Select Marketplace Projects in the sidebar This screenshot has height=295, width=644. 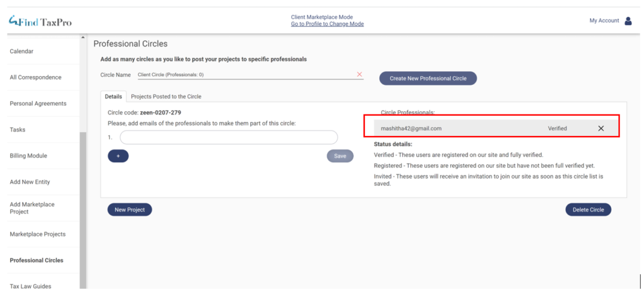coord(38,234)
